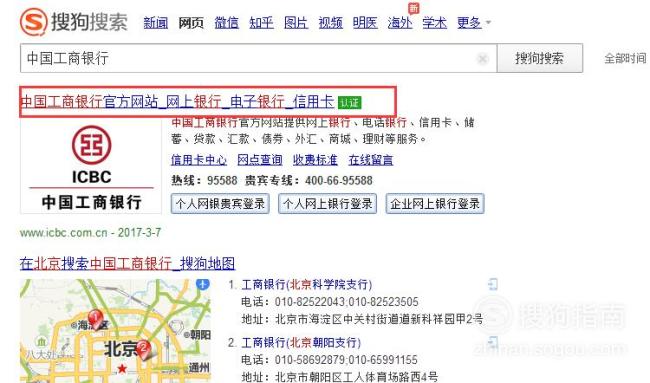This screenshot has width=650, height=383.
Task: Click map marker number 1
Action: [95, 318]
